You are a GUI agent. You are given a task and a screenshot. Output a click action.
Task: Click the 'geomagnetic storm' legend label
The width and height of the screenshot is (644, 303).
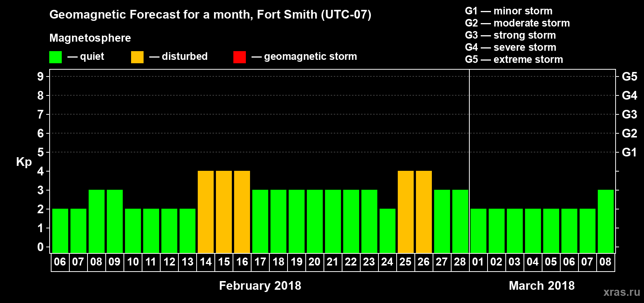310,56
